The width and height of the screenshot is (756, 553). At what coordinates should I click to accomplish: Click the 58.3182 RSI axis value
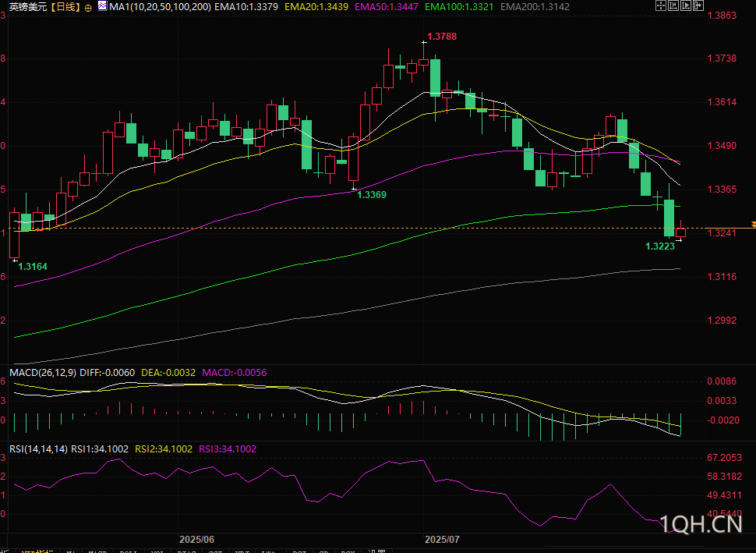[724, 477]
